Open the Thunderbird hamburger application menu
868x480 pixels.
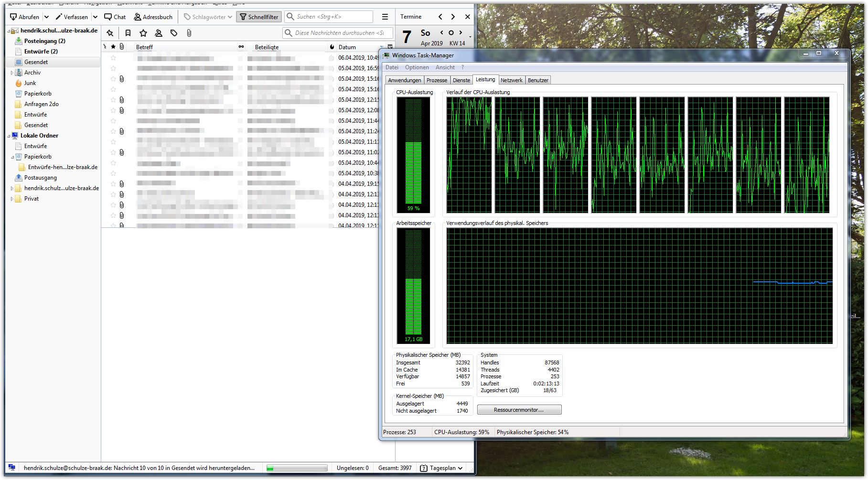pos(385,17)
